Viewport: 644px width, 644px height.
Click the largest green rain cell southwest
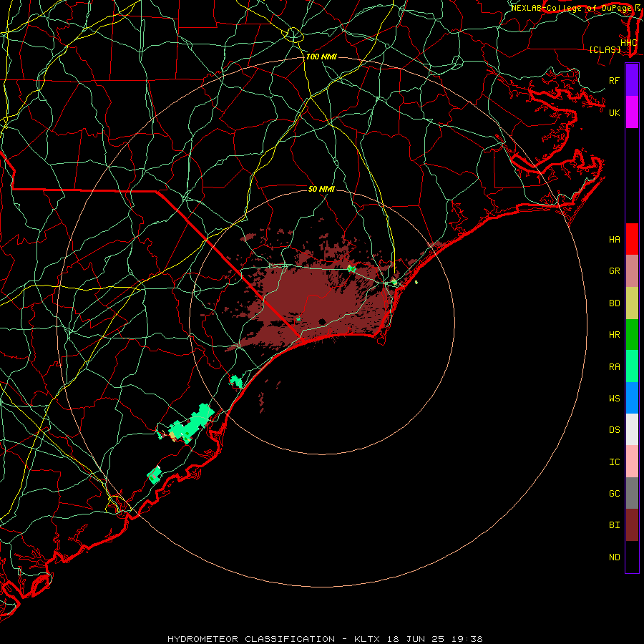pyautogui.click(x=191, y=425)
